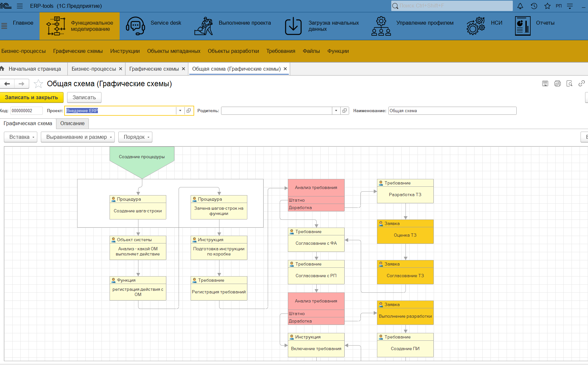This screenshot has height=366, width=588.
Task: Open favorites star in title bar
Action: [547, 6]
